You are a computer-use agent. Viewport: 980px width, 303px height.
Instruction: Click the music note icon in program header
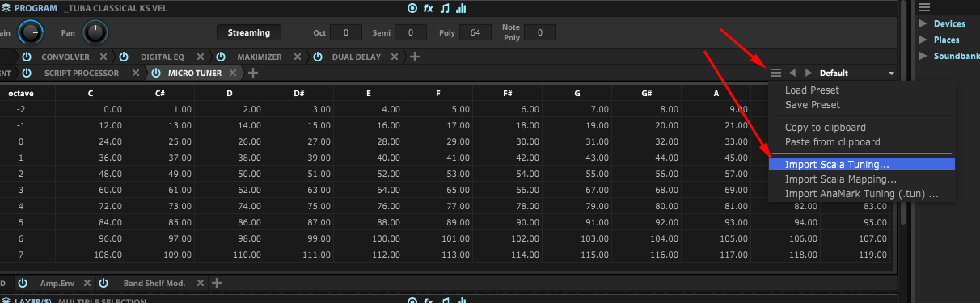coord(445,8)
